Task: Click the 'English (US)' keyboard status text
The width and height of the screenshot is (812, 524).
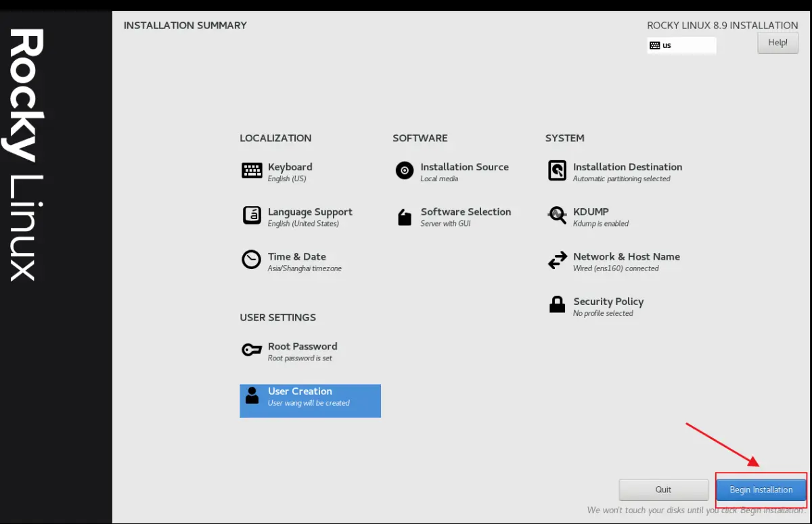Action: (x=287, y=179)
